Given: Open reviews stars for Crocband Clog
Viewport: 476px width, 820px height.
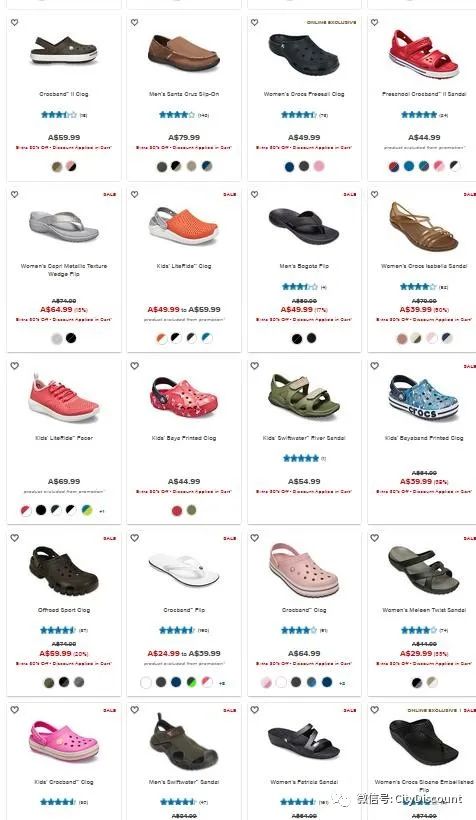Looking at the screenshot, I should pyautogui.click(x=299, y=631).
